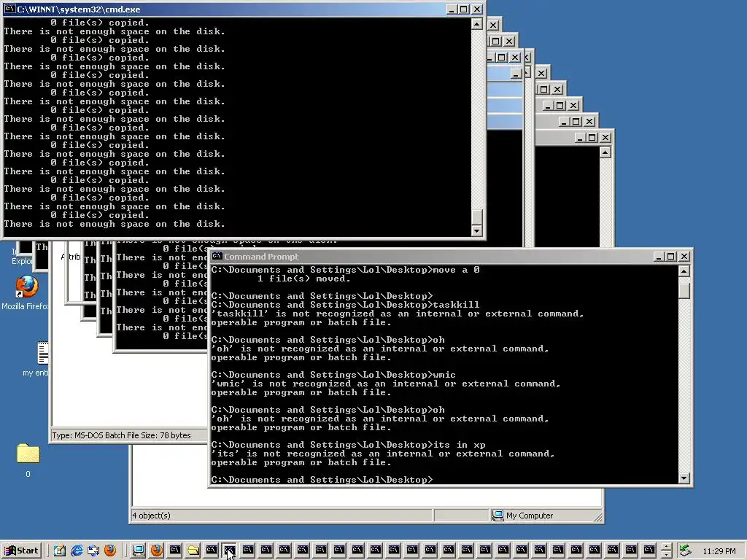Viewport: 747px width, 560px height.
Task: Click scroll down arrow in Command Prompt window
Action: 684,478
